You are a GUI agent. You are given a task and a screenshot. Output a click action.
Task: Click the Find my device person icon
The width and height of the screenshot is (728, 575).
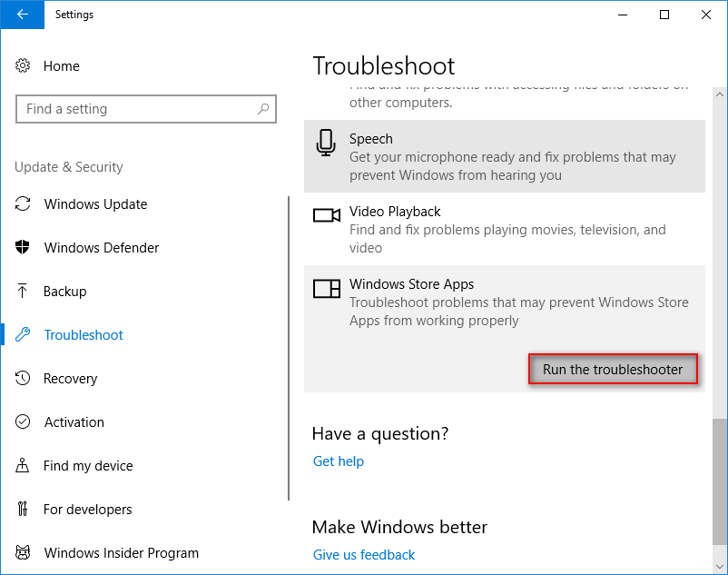click(x=24, y=466)
